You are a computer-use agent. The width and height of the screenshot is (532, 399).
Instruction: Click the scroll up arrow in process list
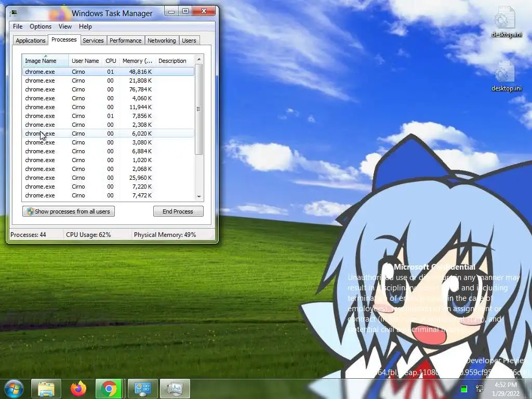199,59
